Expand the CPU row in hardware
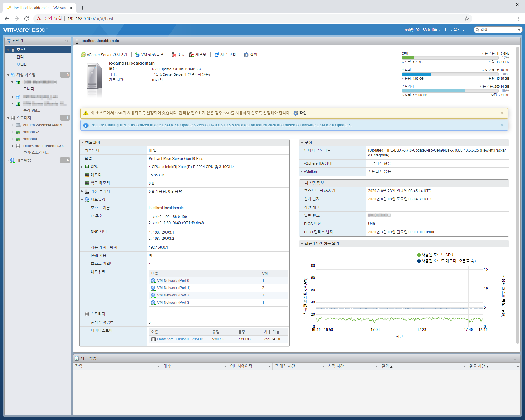 click(x=82, y=167)
